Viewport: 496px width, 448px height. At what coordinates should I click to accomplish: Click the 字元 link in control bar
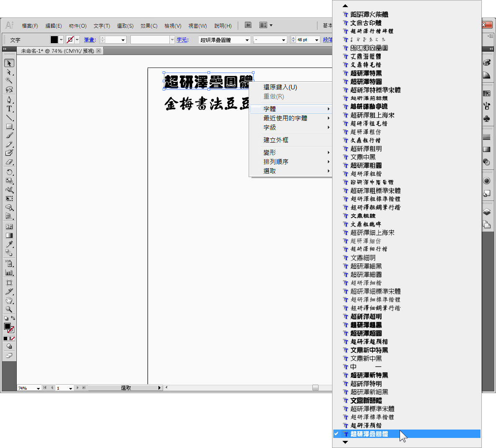point(182,40)
